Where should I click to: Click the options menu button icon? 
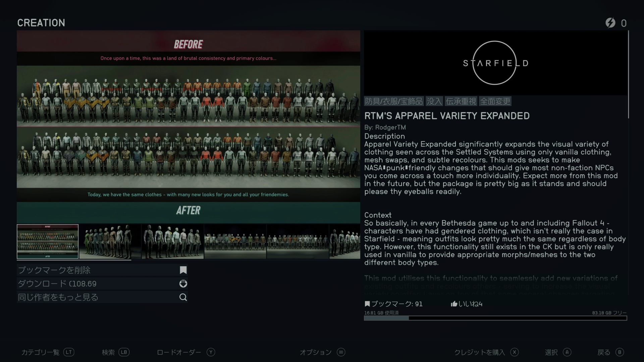pos(341,352)
